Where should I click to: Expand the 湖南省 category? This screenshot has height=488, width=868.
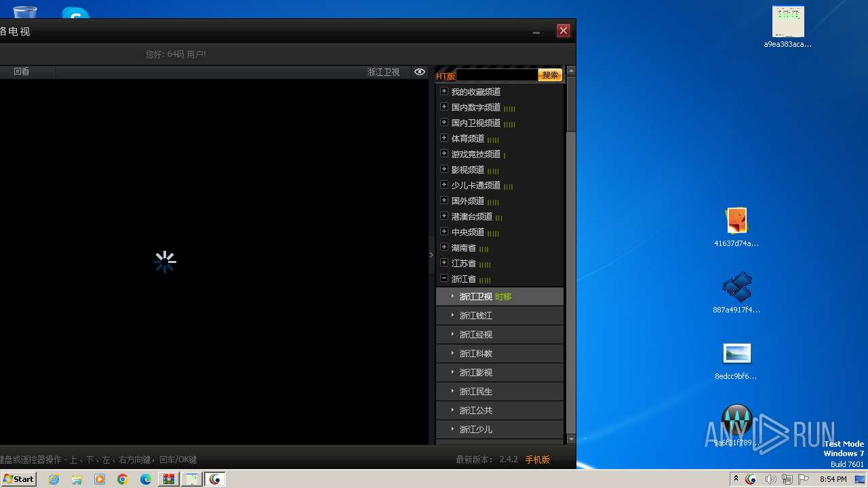click(x=444, y=247)
